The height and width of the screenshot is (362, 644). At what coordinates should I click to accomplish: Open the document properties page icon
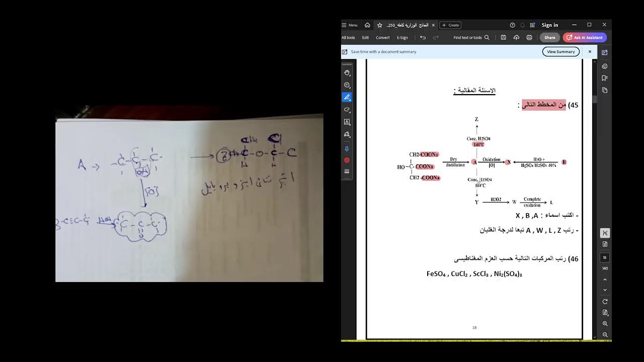[x=605, y=313]
